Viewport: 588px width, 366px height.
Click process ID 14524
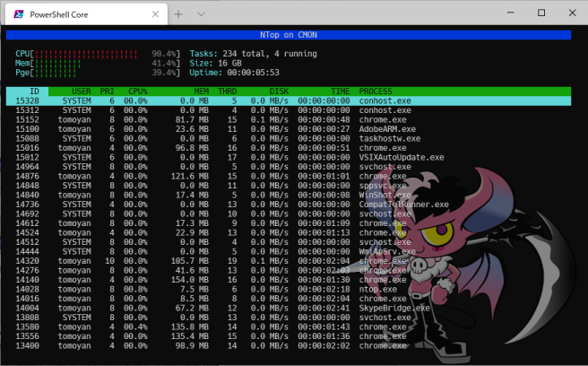pos(28,232)
